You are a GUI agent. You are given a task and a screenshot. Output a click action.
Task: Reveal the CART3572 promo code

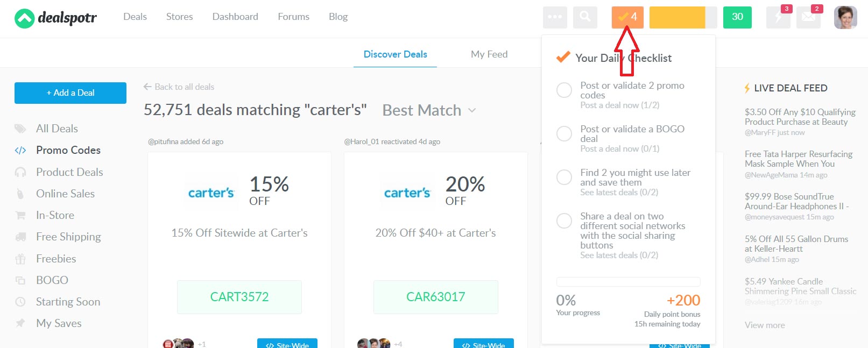tap(239, 297)
